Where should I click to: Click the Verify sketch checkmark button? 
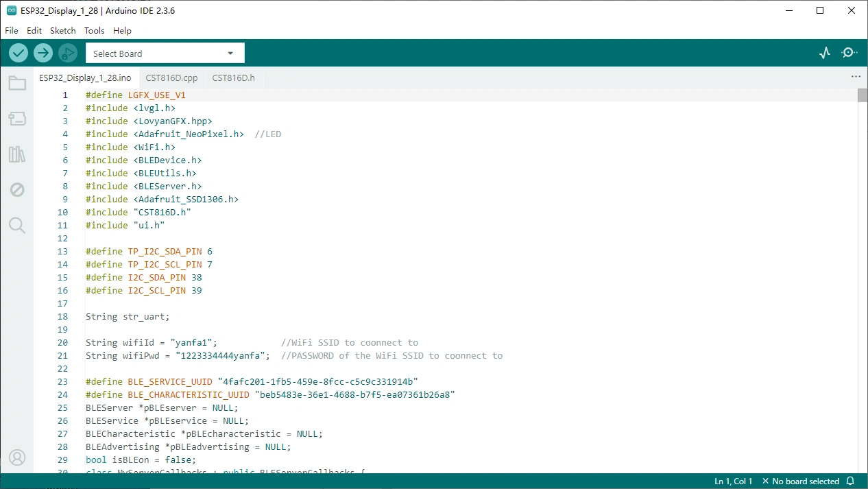pyautogui.click(x=19, y=53)
